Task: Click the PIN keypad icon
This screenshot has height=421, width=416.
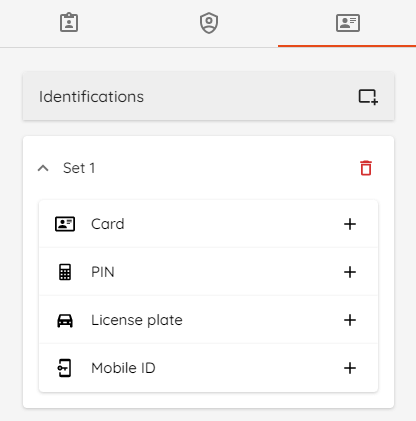Action: [65, 272]
